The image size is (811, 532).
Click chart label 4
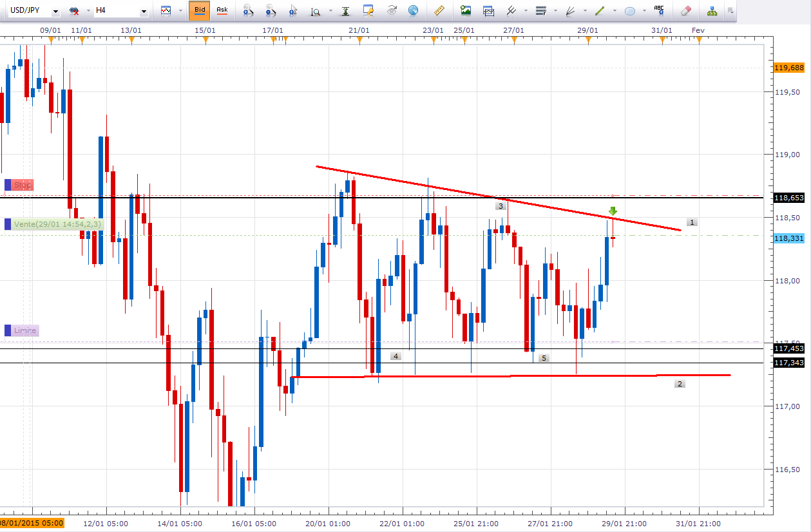point(396,356)
